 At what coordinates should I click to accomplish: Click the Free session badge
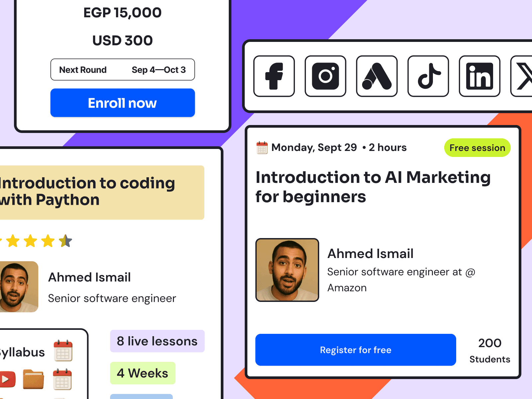477,148
